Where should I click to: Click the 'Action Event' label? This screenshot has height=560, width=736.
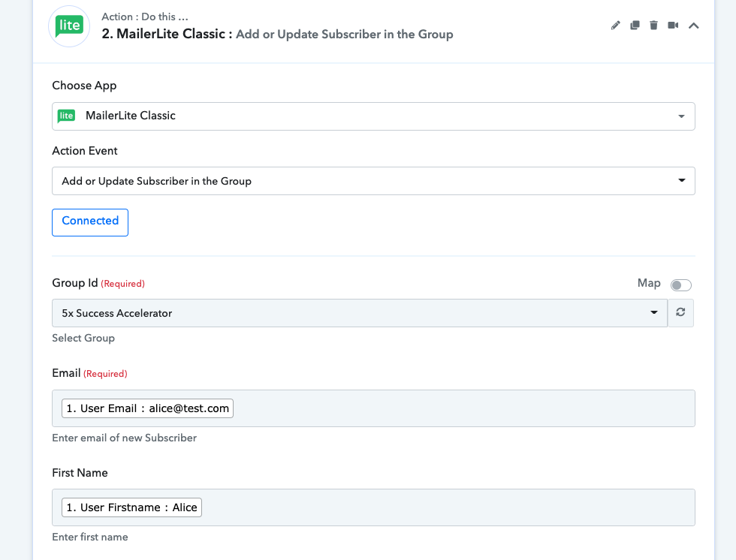click(85, 151)
